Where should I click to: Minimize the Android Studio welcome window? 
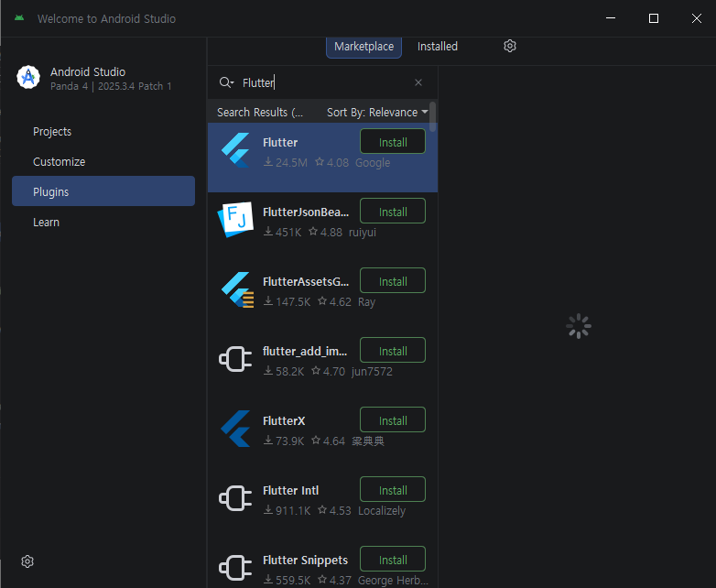611,18
